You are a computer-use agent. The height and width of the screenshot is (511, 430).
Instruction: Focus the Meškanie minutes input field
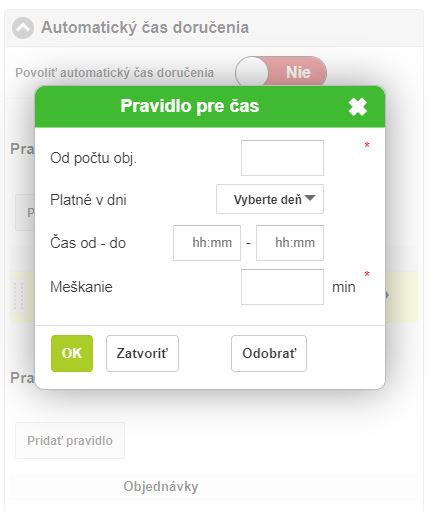(282, 287)
